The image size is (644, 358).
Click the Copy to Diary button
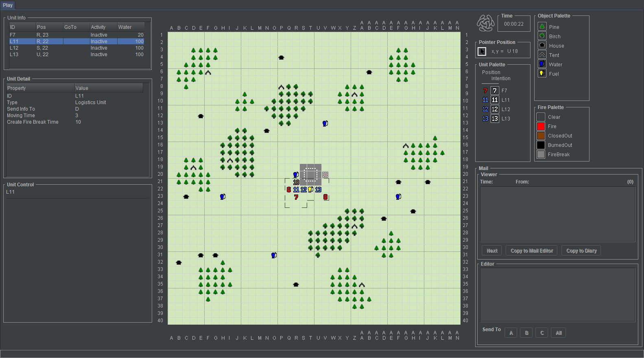click(x=581, y=251)
